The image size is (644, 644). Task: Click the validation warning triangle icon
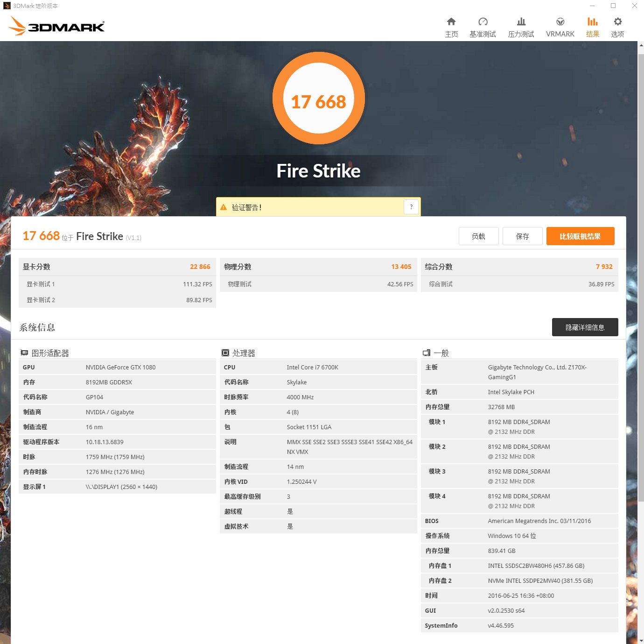(224, 207)
